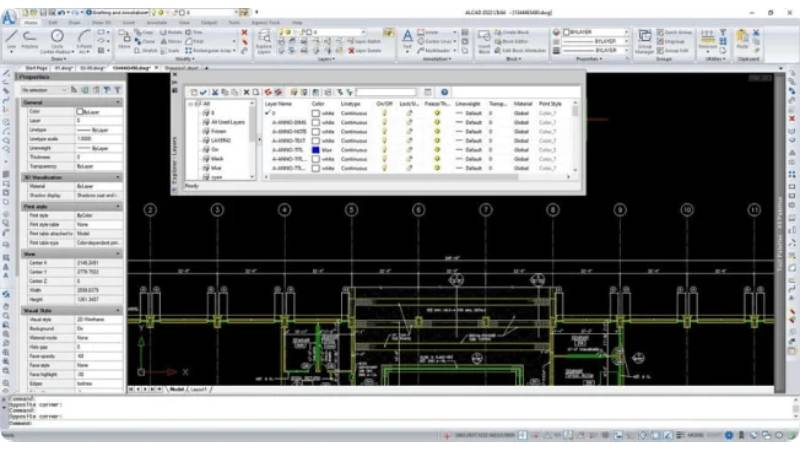This screenshot has height=450, width=800.
Task: Open the Help ribbon tab
Action: click(297, 22)
